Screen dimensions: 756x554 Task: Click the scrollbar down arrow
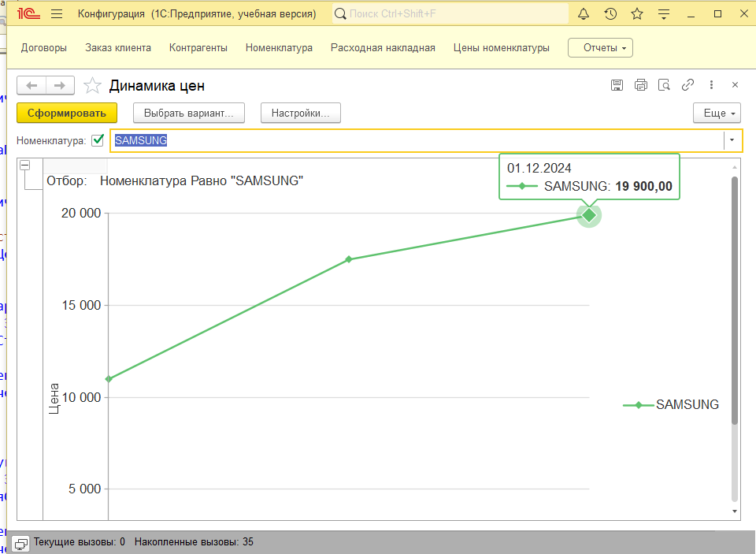click(735, 511)
